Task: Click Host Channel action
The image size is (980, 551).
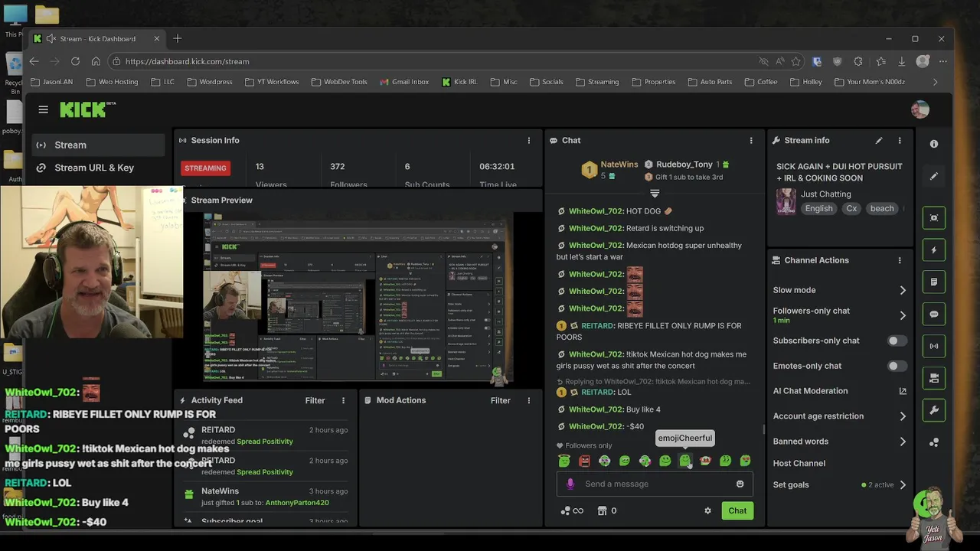Action: click(799, 463)
